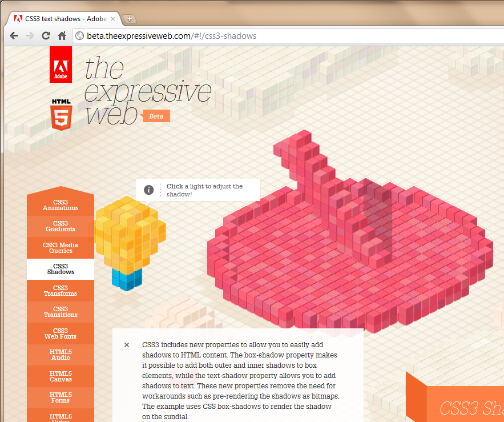Select CSS3 Web Fonts item

pyautogui.click(x=61, y=333)
